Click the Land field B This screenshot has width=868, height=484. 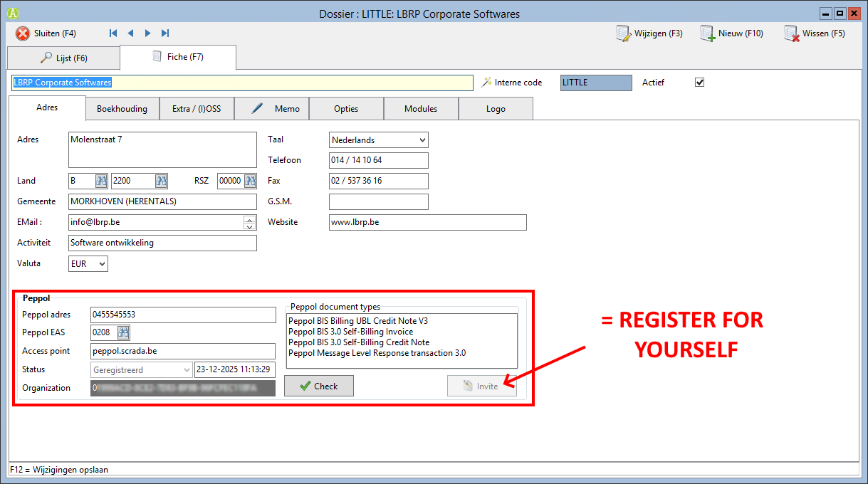tap(82, 181)
